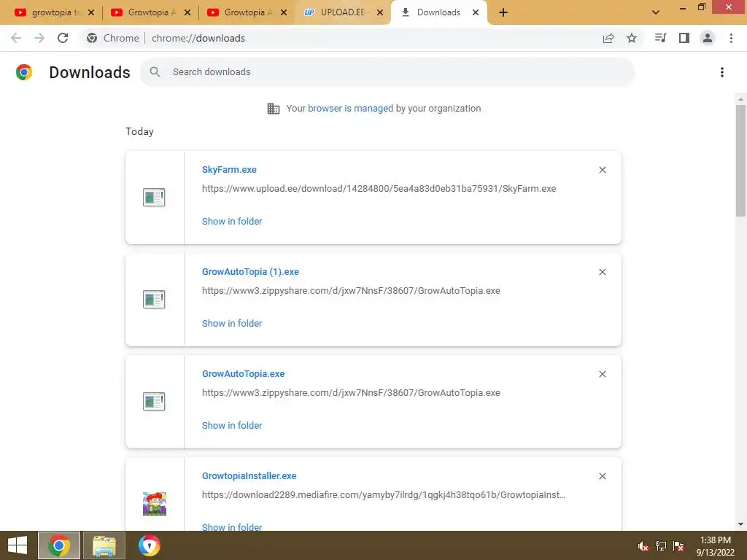Show GrowAutoTopia (1).exe in folder
Image resolution: width=747 pixels, height=560 pixels.
pos(232,323)
